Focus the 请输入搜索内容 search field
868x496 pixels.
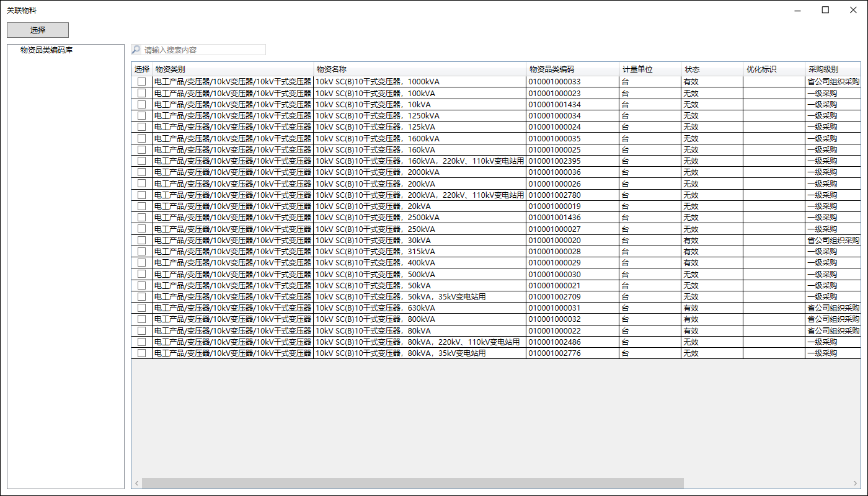203,50
